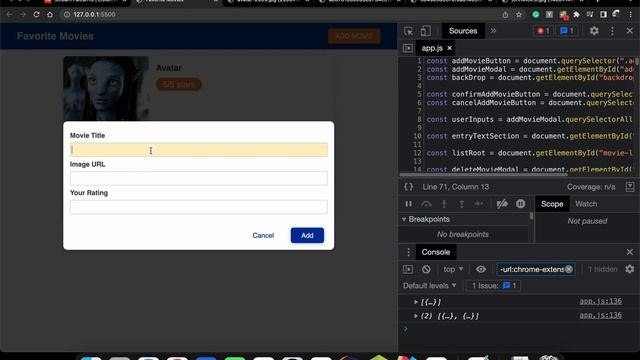Confirm with the Add button
The image size is (640, 360).
[307, 236]
